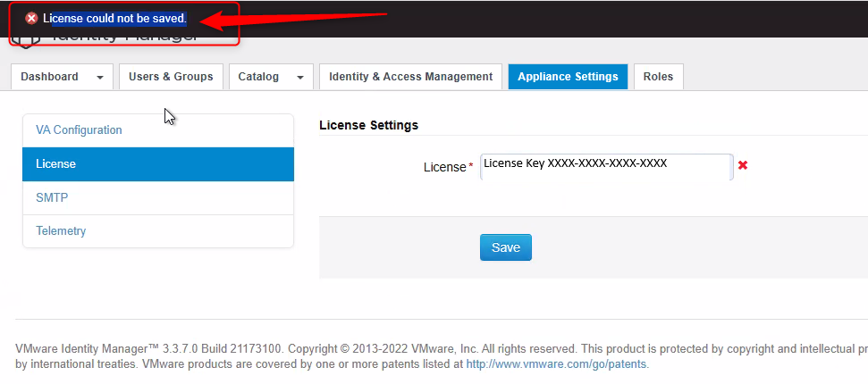Click the 'License could not be saved' message
Screen dimensions: 868x384
pos(114,19)
